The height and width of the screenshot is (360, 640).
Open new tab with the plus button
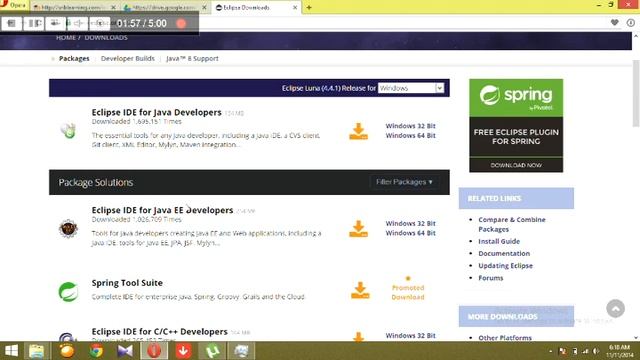click(x=309, y=7)
